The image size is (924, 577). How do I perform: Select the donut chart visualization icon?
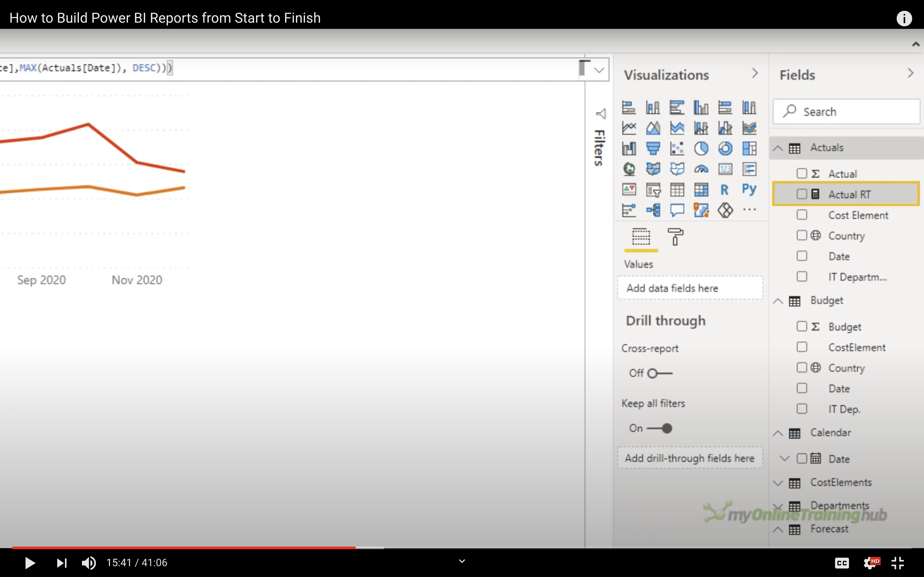pyautogui.click(x=725, y=148)
